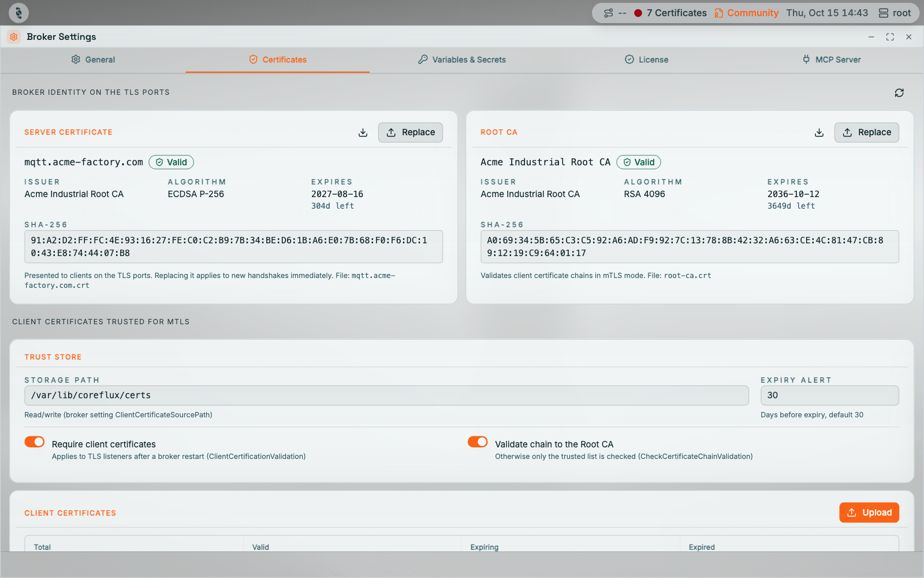Screen dimensions: 924x578
Task: Open the MCP Server tab
Action: click(831, 60)
